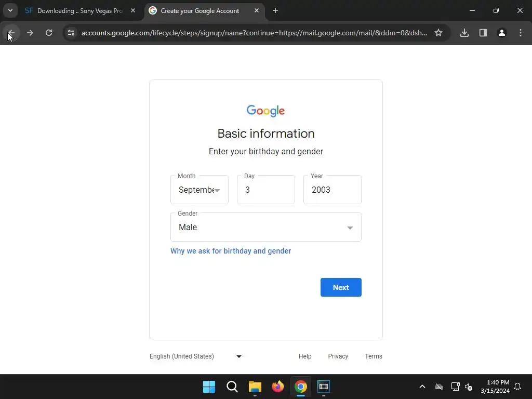Click the Google logo
The image size is (532, 399).
265,111
